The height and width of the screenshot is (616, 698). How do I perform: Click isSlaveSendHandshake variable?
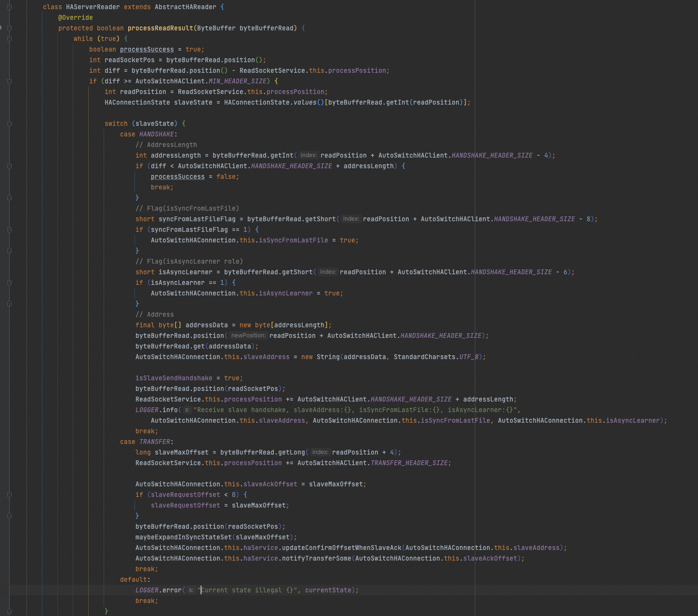point(174,378)
